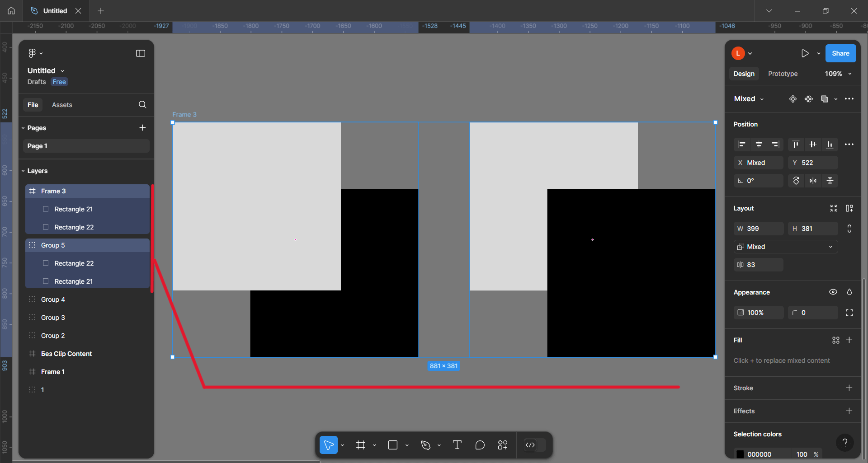Screen dimensions: 868x463
Task: Open the user avatar L dropdown
Action: click(742, 53)
